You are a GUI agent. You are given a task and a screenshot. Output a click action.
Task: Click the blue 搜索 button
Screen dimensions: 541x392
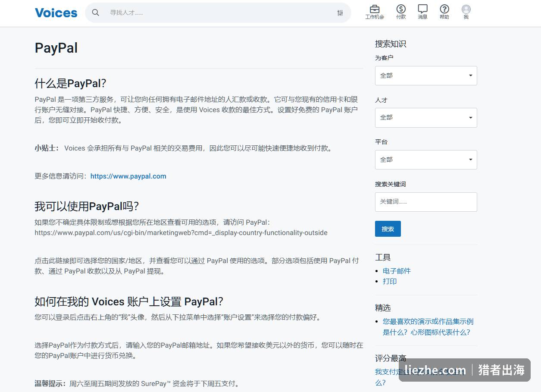(x=388, y=229)
